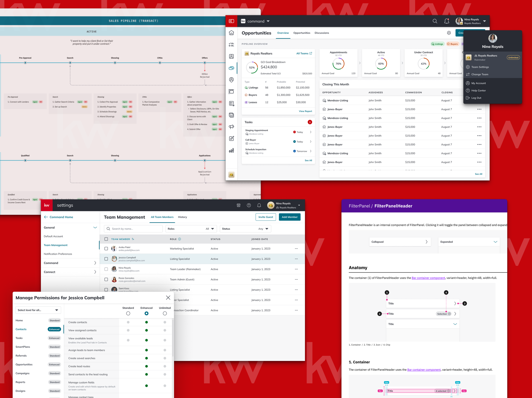
Task: Expand the Collapsed filter panel header
Action: 400,242
